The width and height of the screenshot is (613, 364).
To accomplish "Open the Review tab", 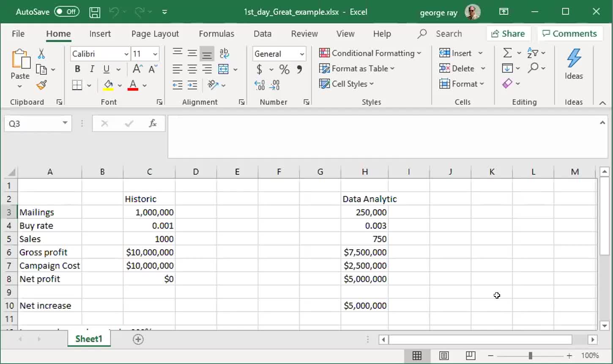I will tap(304, 34).
